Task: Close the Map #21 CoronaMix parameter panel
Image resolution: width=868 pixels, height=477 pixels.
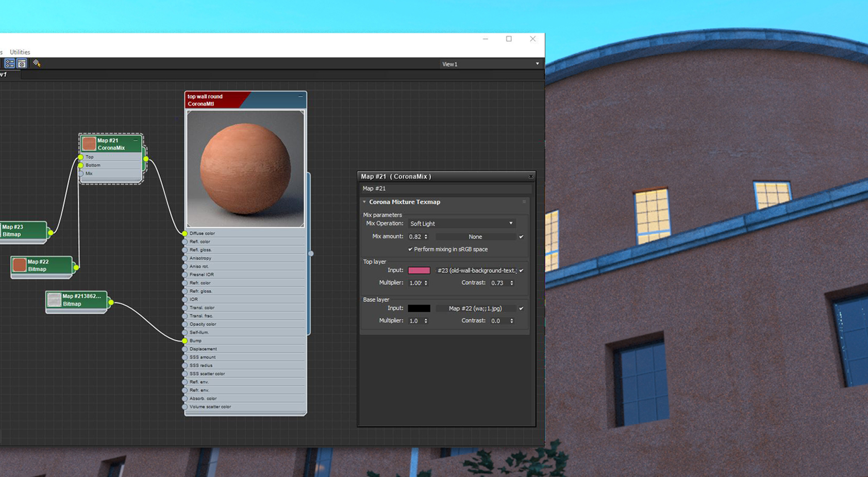Action: click(x=531, y=176)
